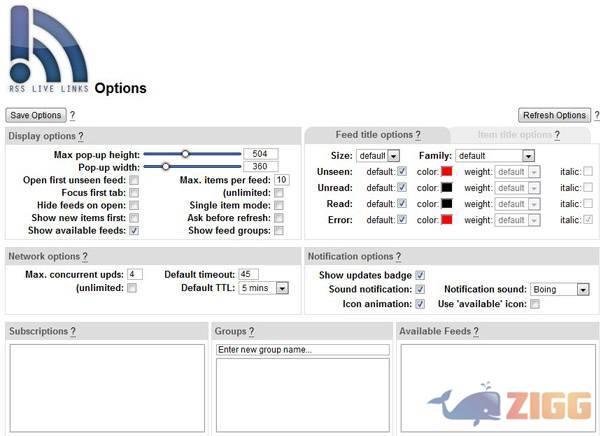Viewport: 600px width, 436px height.
Task: Expand the Notification sound dropdown
Action: [559, 290]
